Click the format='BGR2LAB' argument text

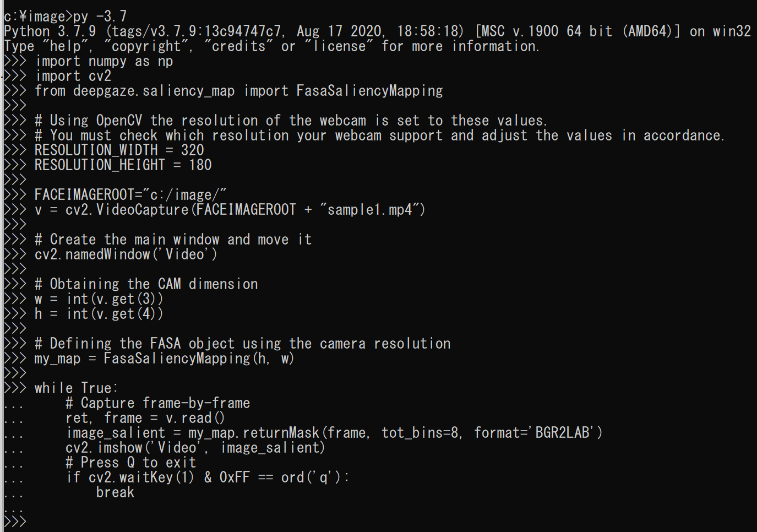click(x=538, y=433)
